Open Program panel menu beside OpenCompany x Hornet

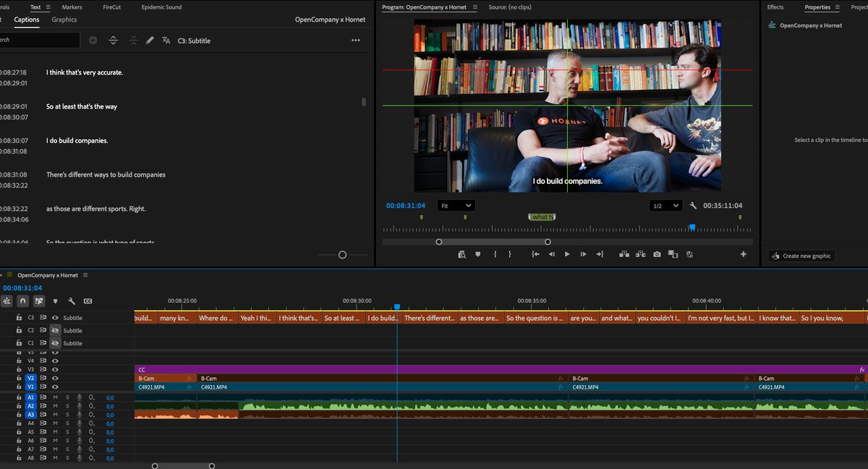pyautogui.click(x=474, y=7)
